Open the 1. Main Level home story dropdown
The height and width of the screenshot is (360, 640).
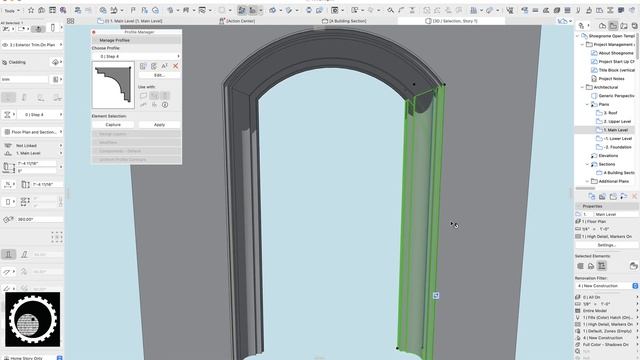coord(33,153)
